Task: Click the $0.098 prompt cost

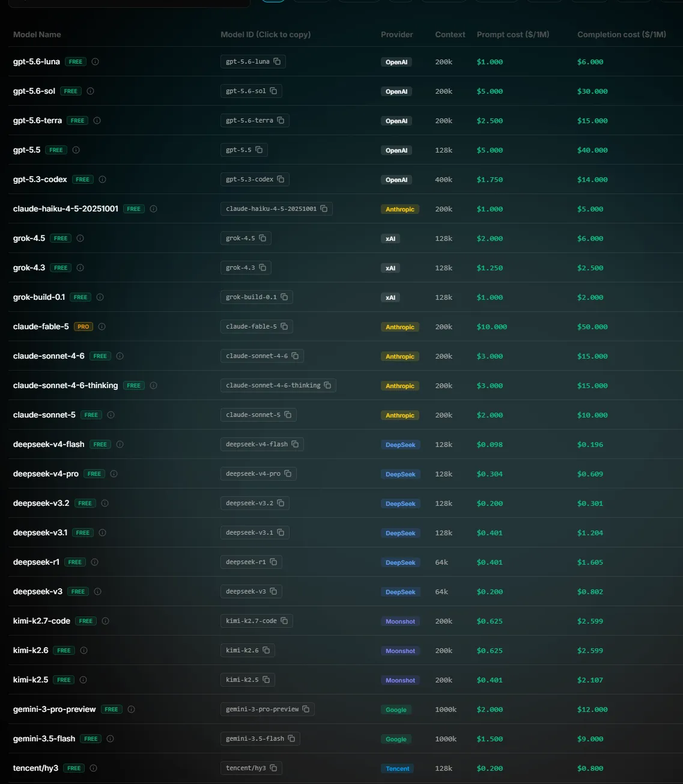Action: point(490,445)
